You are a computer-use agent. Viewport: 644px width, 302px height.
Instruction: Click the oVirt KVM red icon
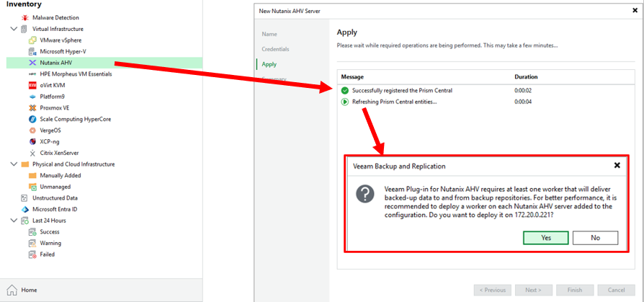[32, 86]
